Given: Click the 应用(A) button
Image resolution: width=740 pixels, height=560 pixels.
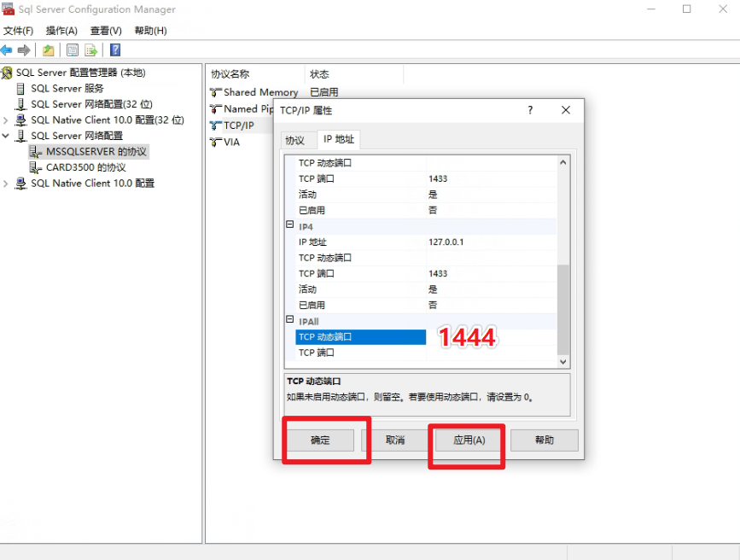Looking at the screenshot, I should [469, 440].
